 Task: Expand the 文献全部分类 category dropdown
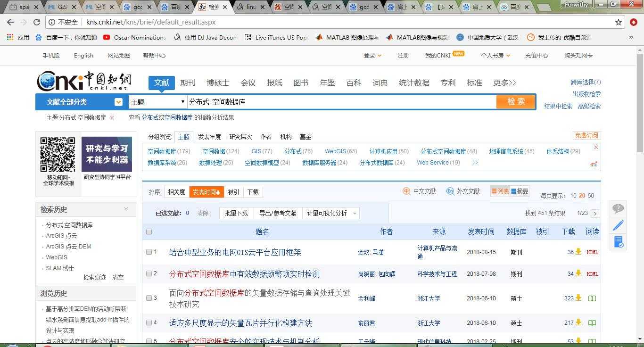[x=118, y=102]
